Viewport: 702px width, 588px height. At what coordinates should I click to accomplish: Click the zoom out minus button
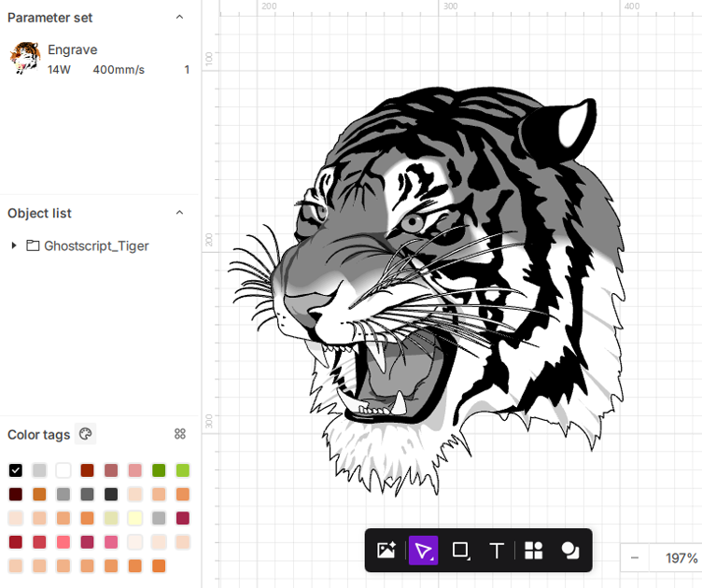635,558
